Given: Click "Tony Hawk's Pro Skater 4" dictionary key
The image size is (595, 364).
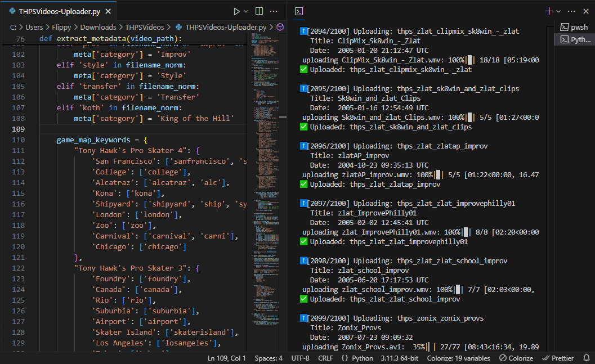Looking at the screenshot, I should (x=132, y=151).
